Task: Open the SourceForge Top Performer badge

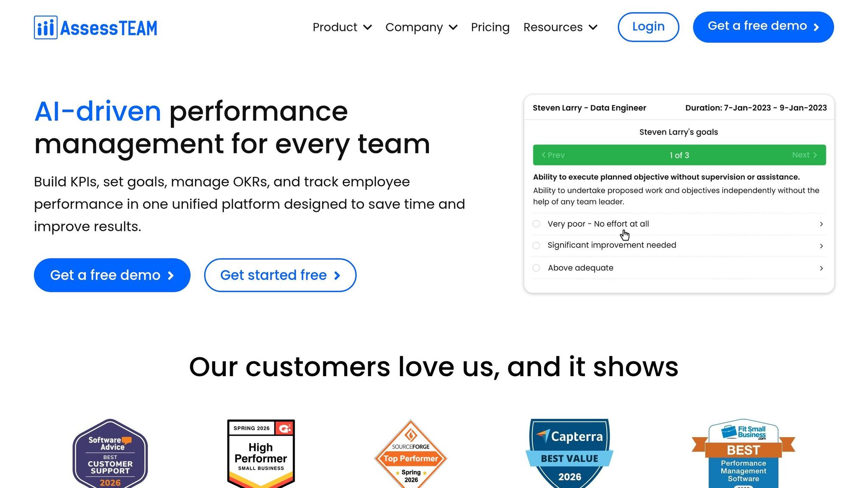Action: pos(411,453)
